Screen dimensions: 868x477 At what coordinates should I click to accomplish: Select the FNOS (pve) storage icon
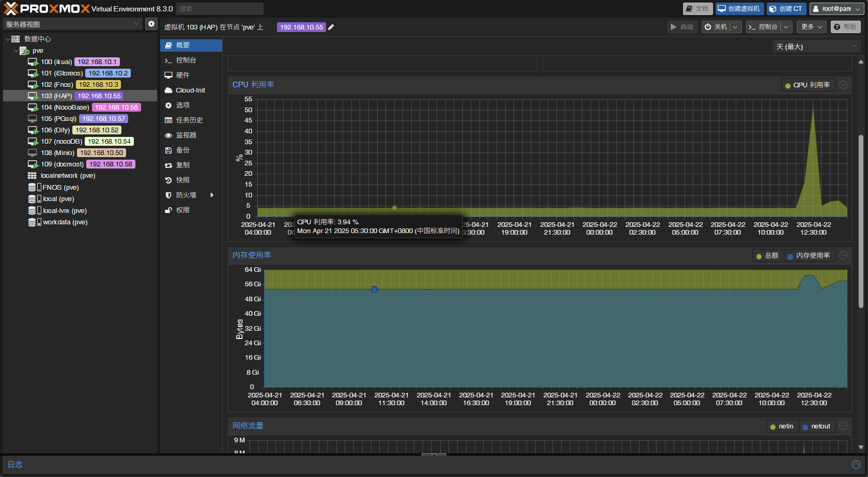coord(33,187)
